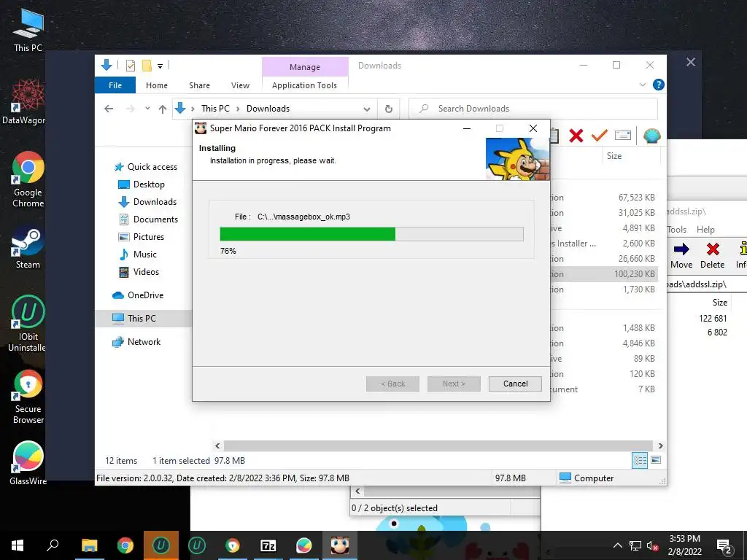Image resolution: width=747 pixels, height=560 pixels.
Task: Collapse the ribbon chevron
Action: (x=642, y=85)
